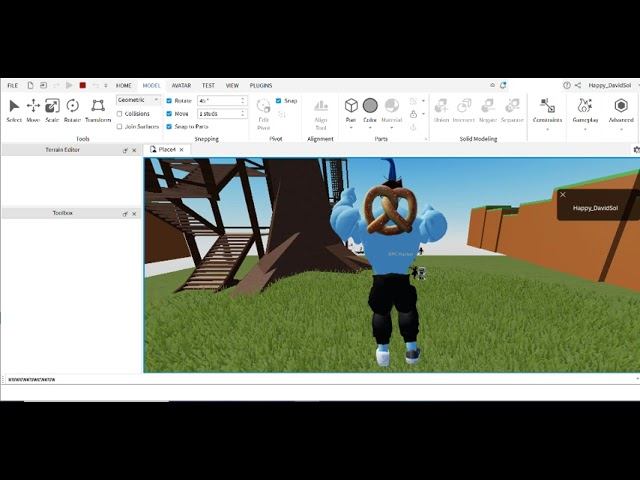Click the Move studs value field
640x480 pixels.
222,113
